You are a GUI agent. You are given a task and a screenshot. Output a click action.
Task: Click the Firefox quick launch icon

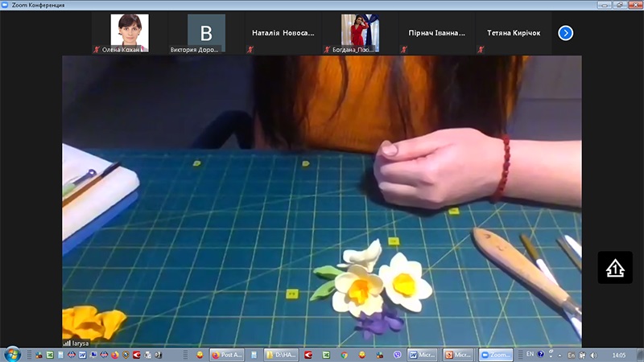tap(114, 355)
